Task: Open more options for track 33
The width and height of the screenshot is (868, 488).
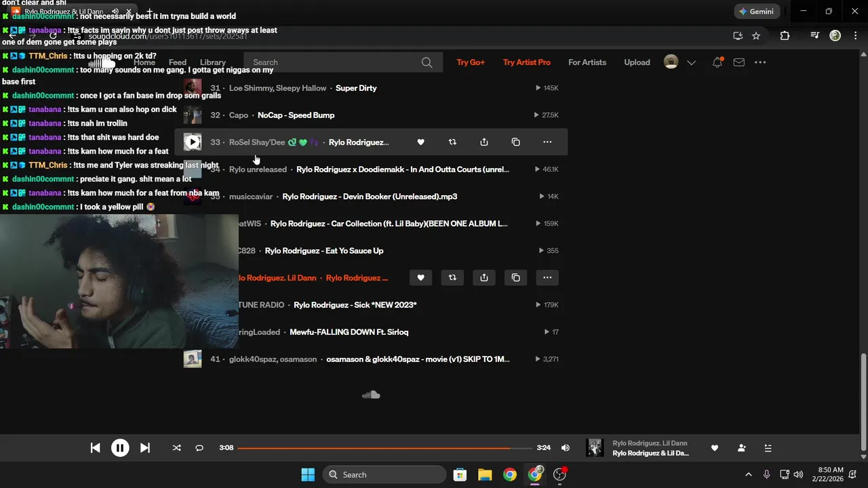Action: (547, 142)
